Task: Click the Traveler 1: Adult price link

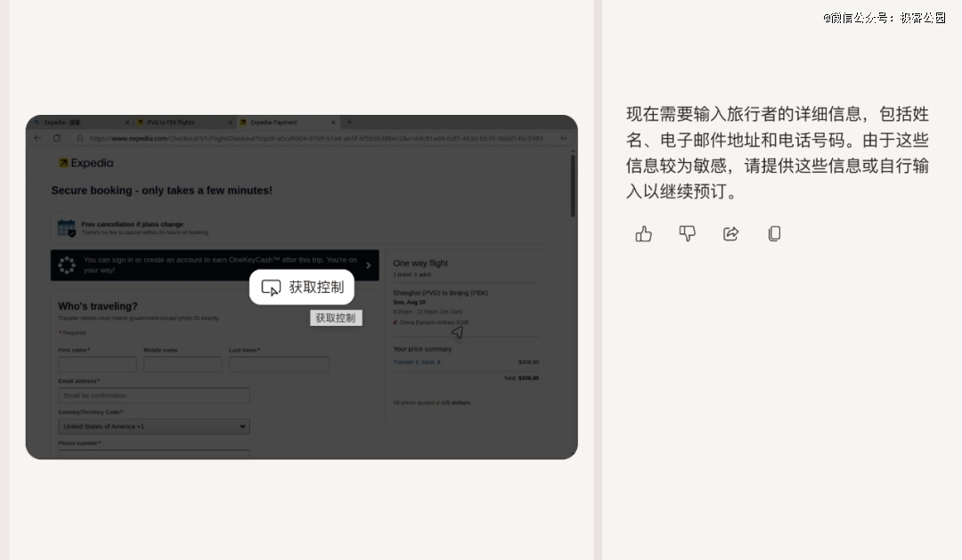Action: [417, 361]
